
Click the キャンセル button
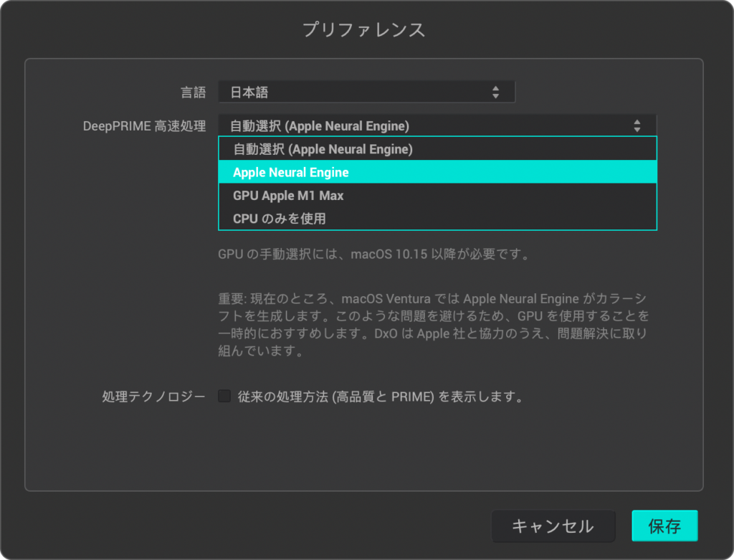pos(553,526)
